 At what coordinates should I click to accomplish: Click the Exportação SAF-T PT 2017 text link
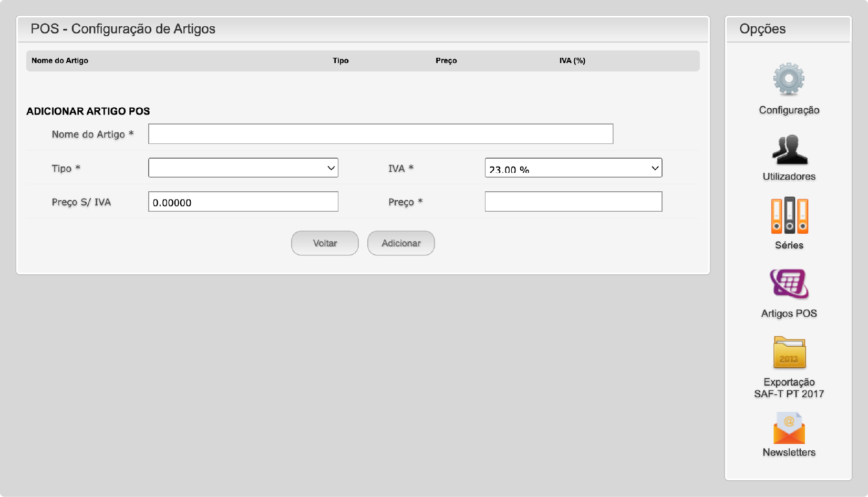(789, 388)
